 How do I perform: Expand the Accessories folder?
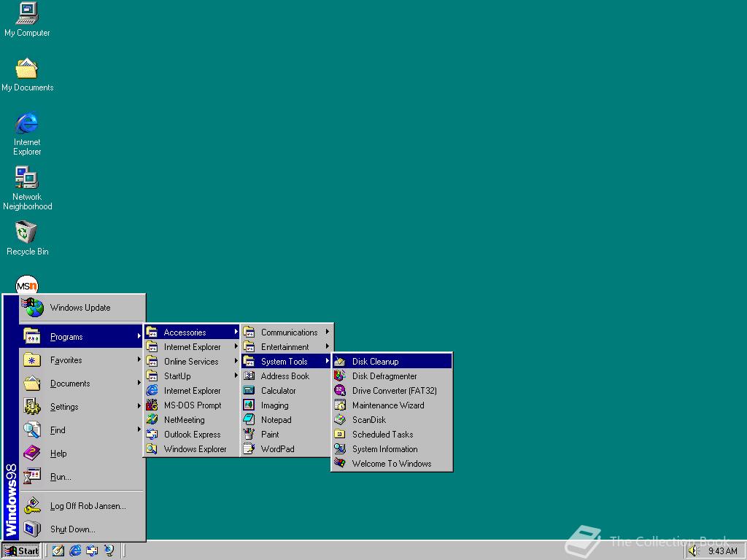point(192,332)
